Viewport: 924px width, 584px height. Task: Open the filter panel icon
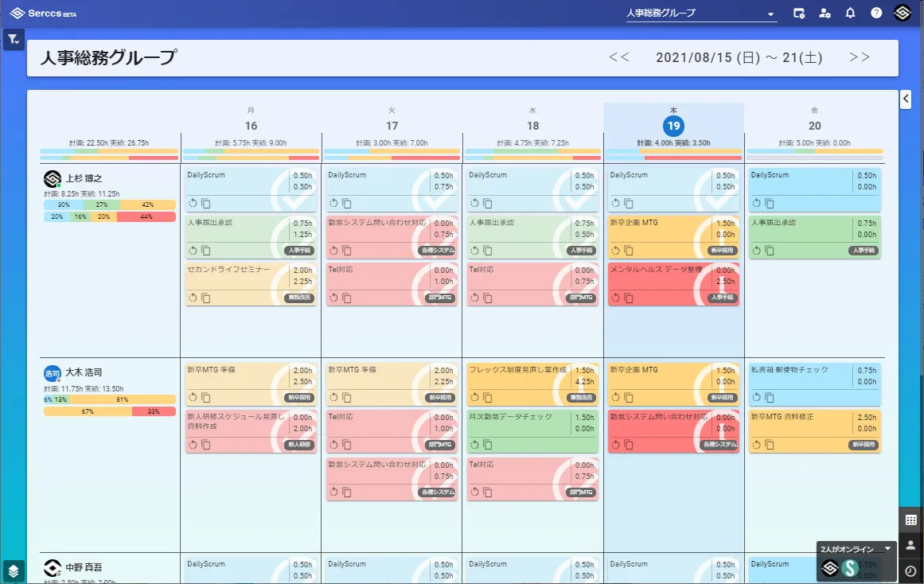coord(14,40)
